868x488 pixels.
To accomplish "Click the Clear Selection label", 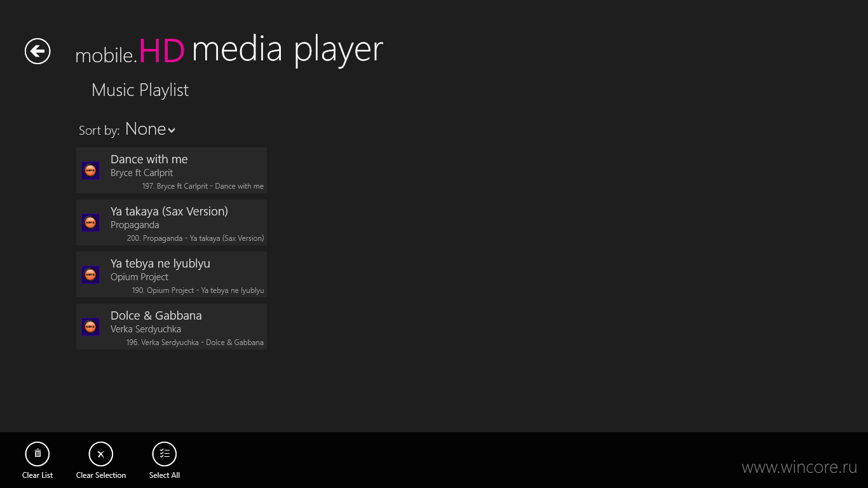I will 101,475.
